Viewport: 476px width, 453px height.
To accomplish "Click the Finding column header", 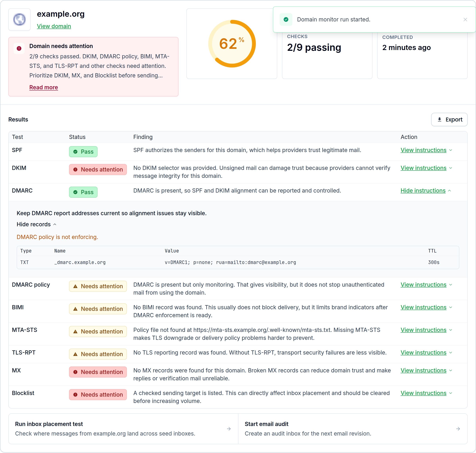I will coord(143,137).
